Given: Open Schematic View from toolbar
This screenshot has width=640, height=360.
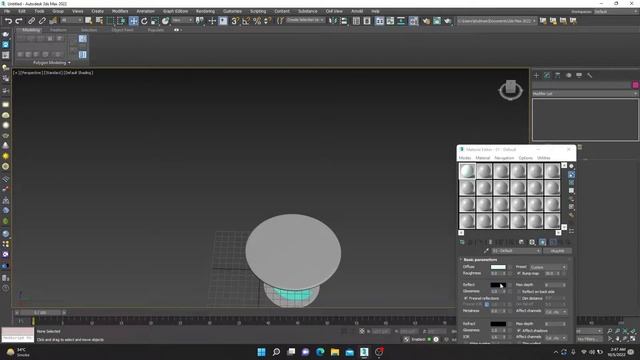Looking at the screenshot, I should tap(401, 21).
